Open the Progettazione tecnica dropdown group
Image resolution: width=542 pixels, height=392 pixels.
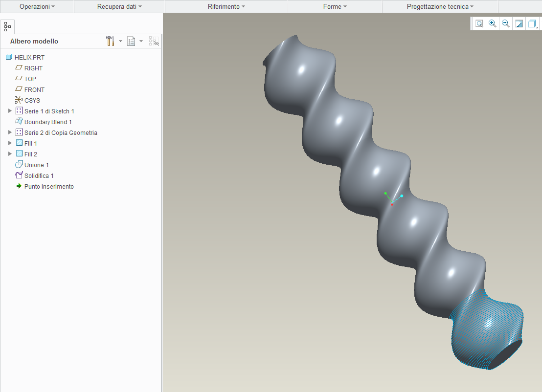(440, 6)
